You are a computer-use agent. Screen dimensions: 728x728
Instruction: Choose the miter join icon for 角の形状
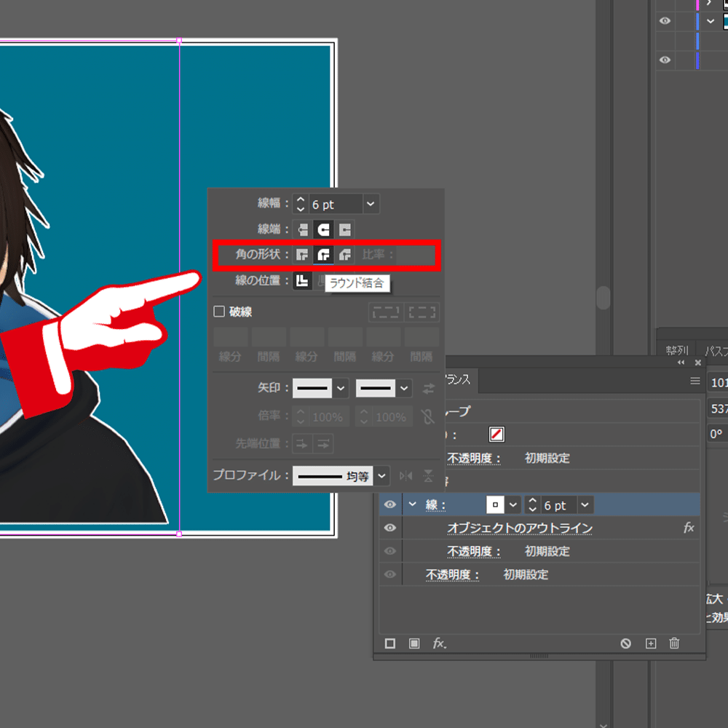[303, 255]
